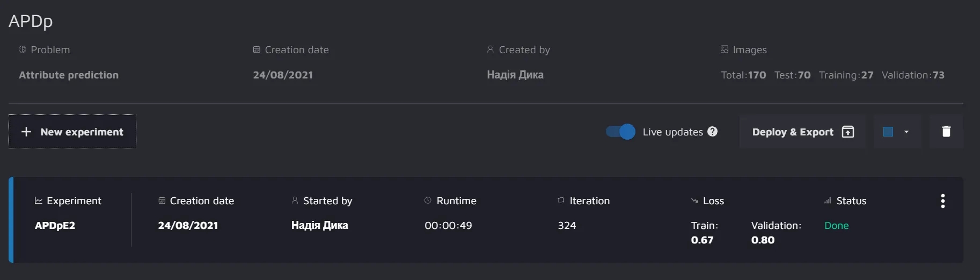Click the plus icon in New experiment

click(26, 132)
